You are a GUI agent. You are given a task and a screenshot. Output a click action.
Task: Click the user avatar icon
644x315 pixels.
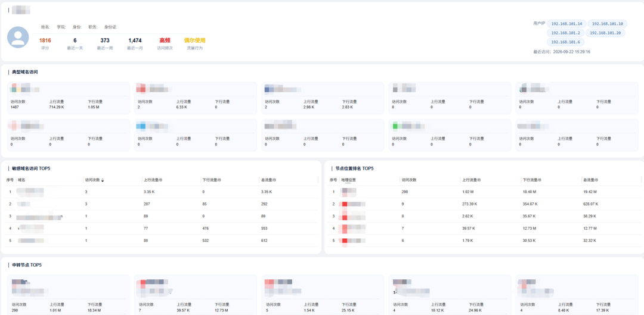coord(18,38)
